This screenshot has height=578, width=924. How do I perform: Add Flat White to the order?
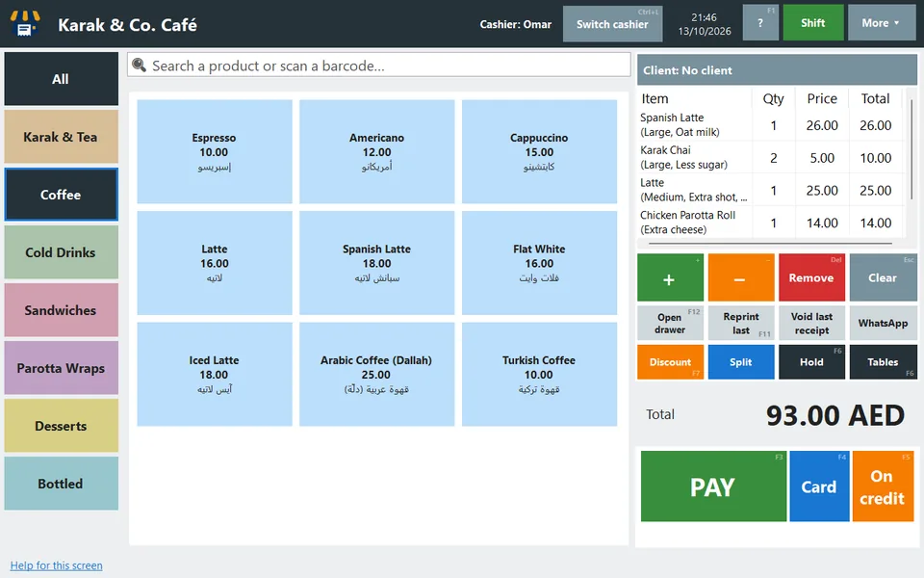coord(539,263)
